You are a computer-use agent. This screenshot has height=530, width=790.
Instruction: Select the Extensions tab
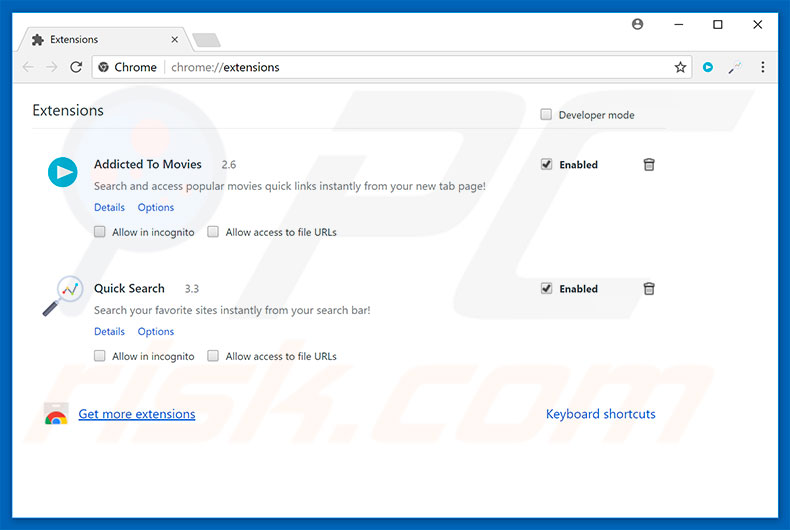click(104, 39)
